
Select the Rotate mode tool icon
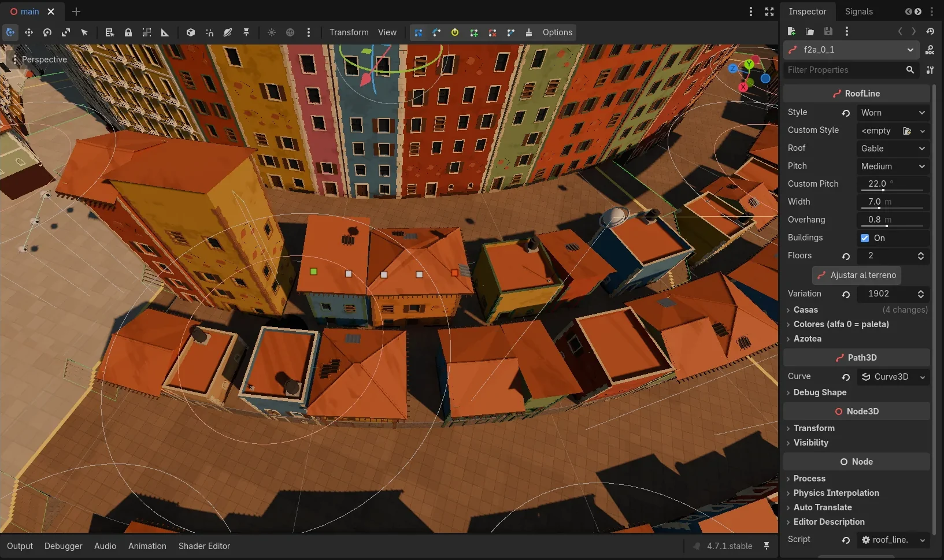pos(47,32)
